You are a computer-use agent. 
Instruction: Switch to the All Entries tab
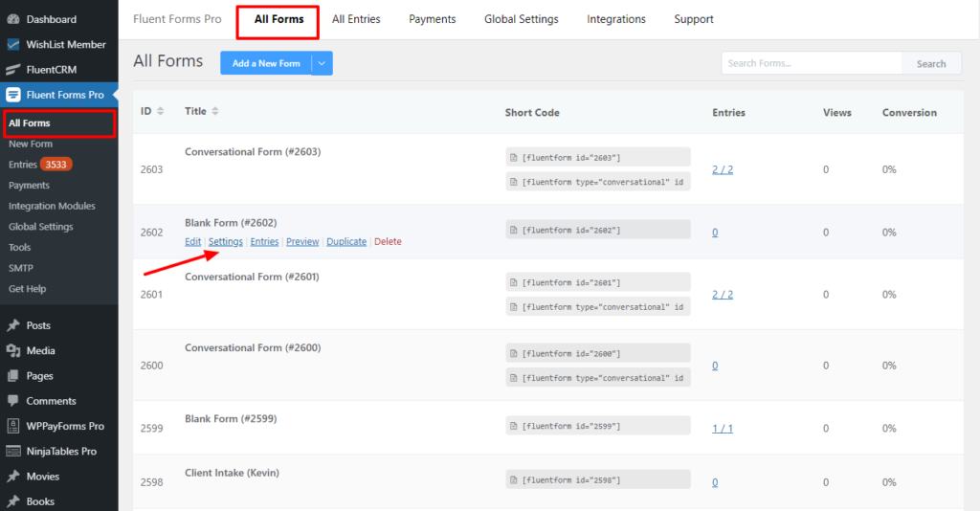tap(356, 19)
